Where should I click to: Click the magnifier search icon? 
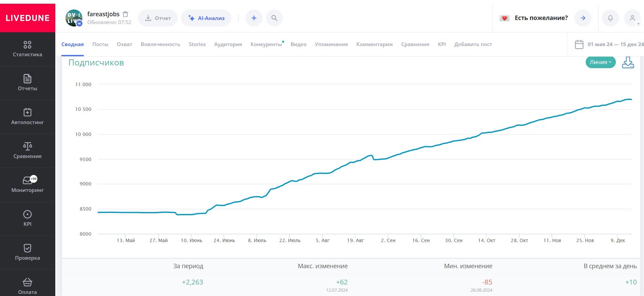274,18
